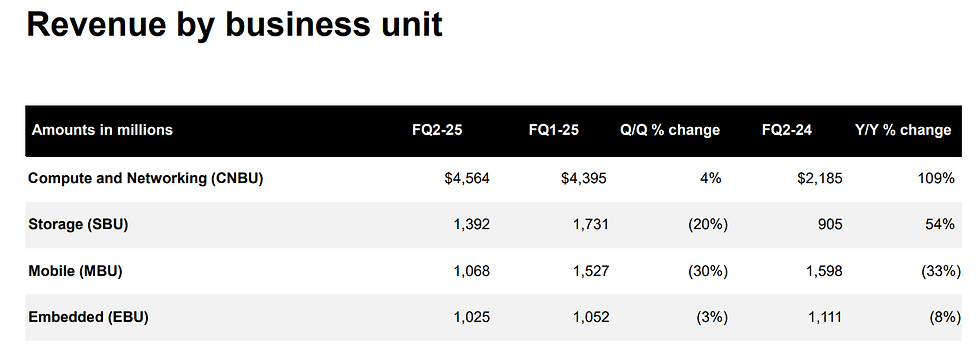The height and width of the screenshot is (360, 980).
Task: Select the Embedded (EBU) row label
Action: 88,317
